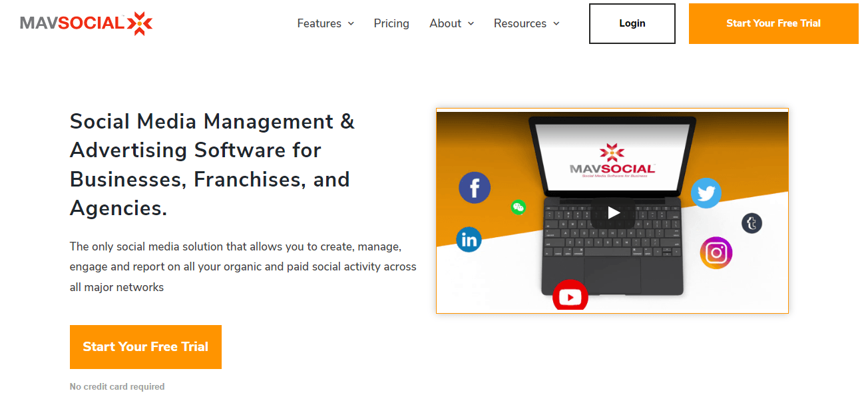Click the 'The only social media solution' paragraph
Viewport: 868px width, 397px height.
(243, 267)
